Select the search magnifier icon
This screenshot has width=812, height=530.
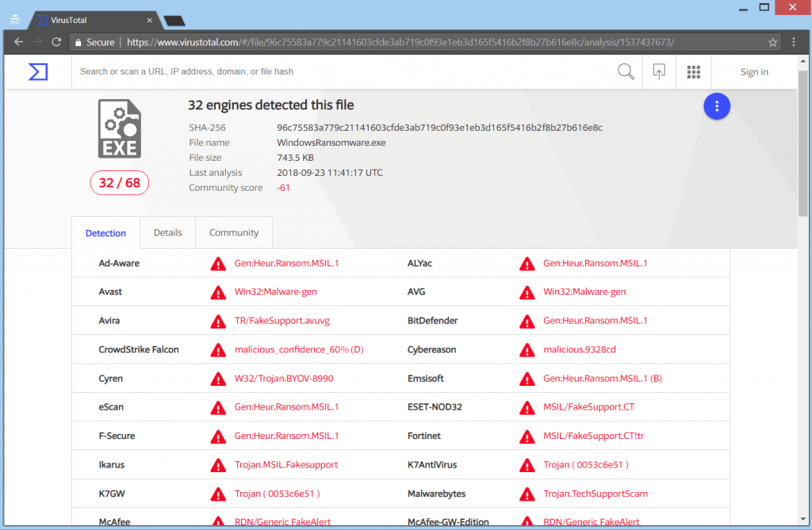(626, 71)
